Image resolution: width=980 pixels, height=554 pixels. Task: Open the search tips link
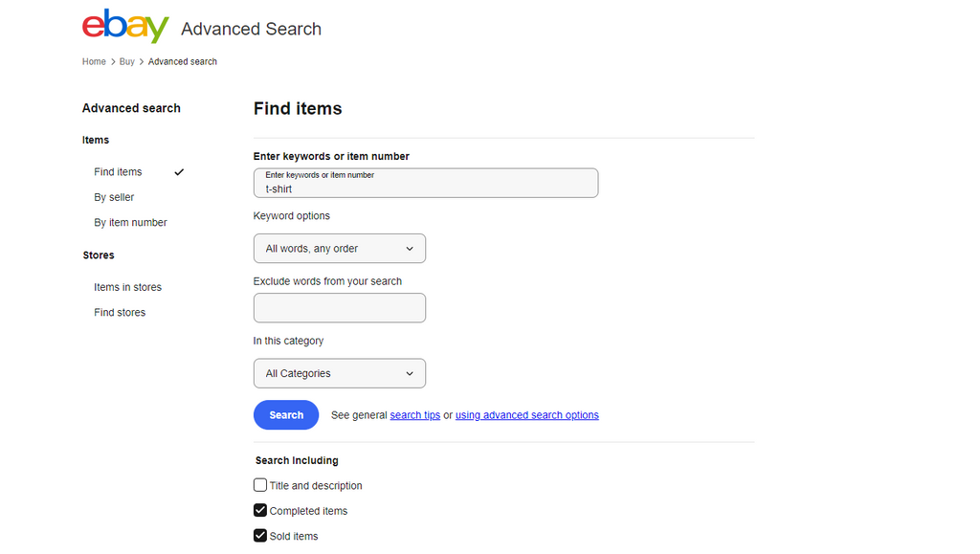[415, 415]
